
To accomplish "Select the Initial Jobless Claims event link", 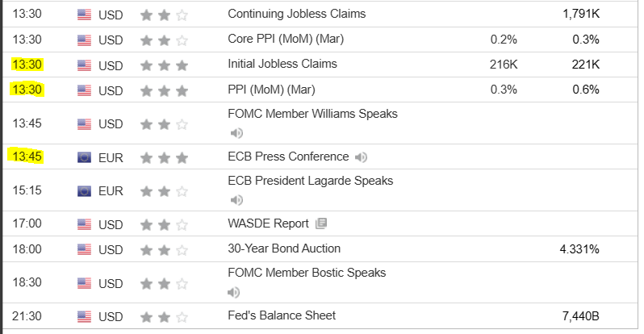I will tap(282, 64).
